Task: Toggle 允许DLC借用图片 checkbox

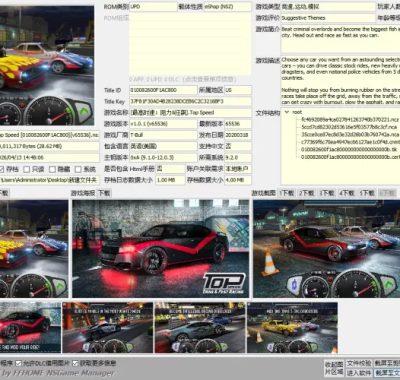Action: [x=19, y=363]
